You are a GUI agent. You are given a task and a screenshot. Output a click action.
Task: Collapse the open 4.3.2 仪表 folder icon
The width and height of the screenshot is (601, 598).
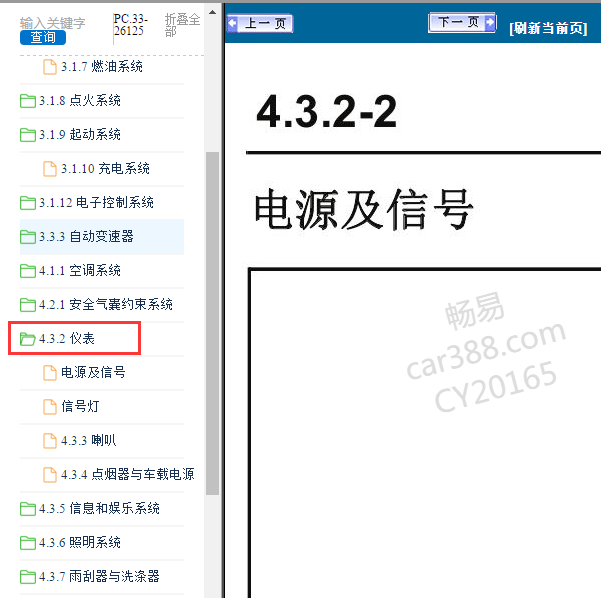tap(28, 339)
